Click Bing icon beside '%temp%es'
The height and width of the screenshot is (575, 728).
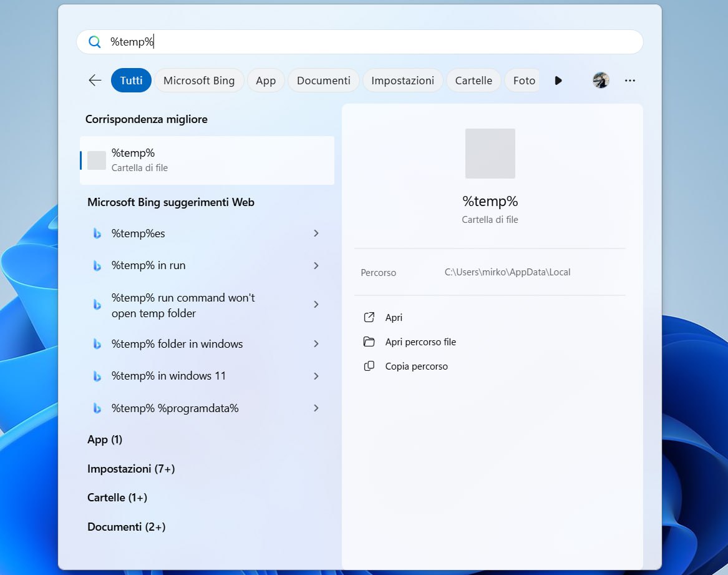tap(97, 233)
